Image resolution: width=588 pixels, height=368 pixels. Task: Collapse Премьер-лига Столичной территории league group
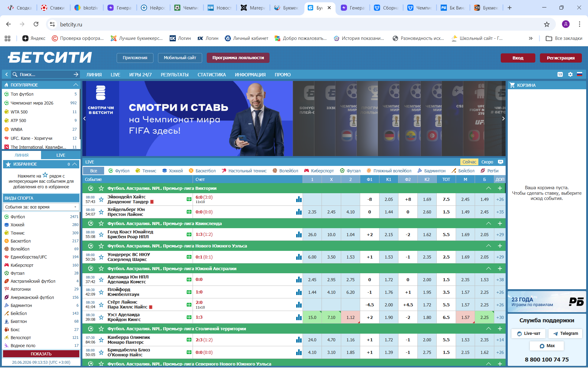(488, 329)
